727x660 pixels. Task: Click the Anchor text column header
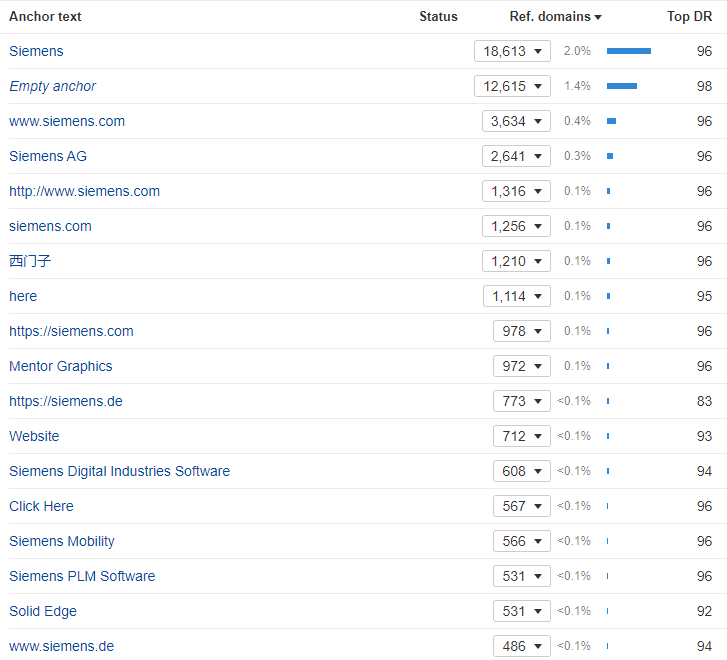click(x=45, y=16)
